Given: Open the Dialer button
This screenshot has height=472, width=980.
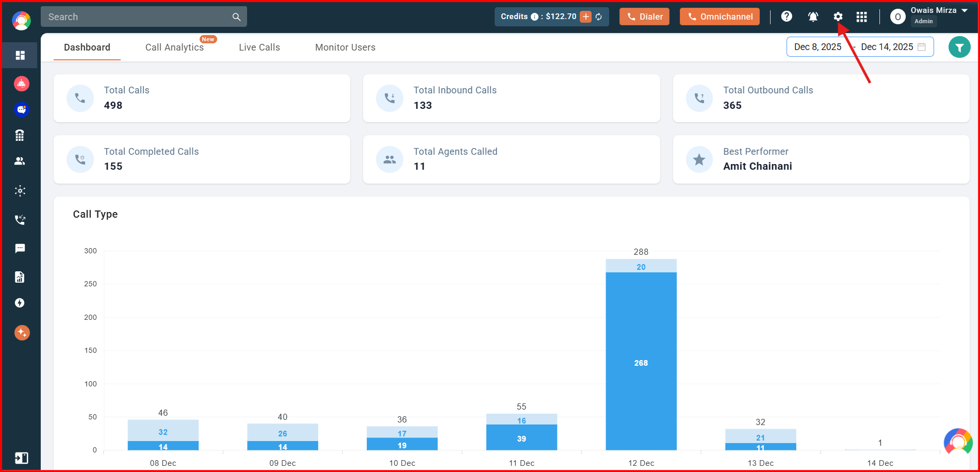Looking at the screenshot, I should (645, 17).
